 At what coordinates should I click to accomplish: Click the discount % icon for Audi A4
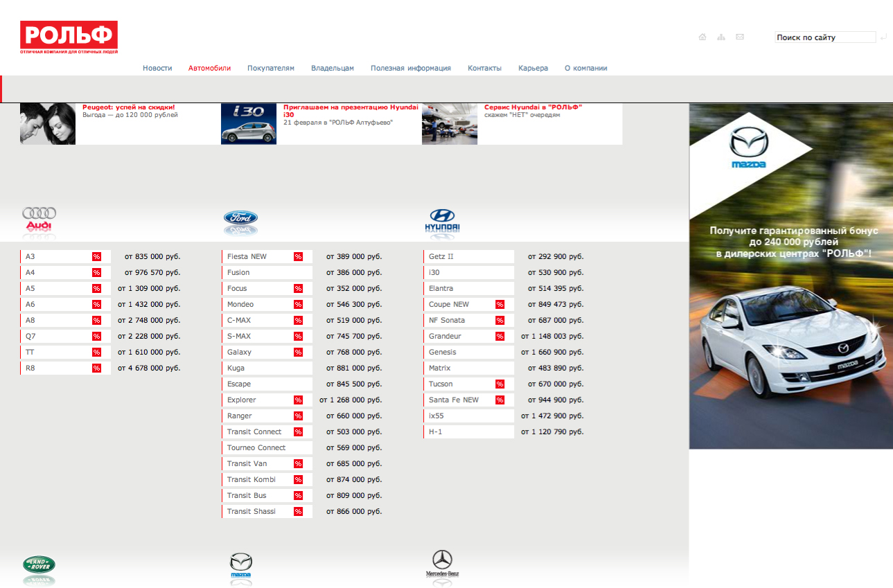96,273
